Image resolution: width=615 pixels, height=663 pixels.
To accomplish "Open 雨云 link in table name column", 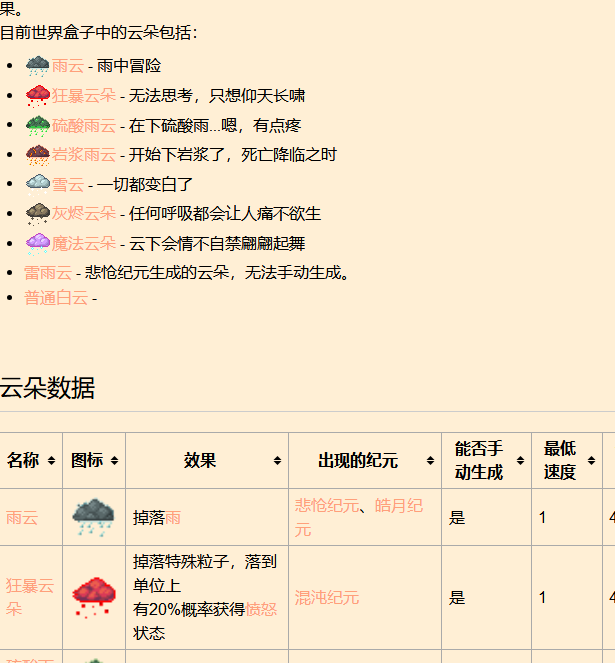I will 22,518.
